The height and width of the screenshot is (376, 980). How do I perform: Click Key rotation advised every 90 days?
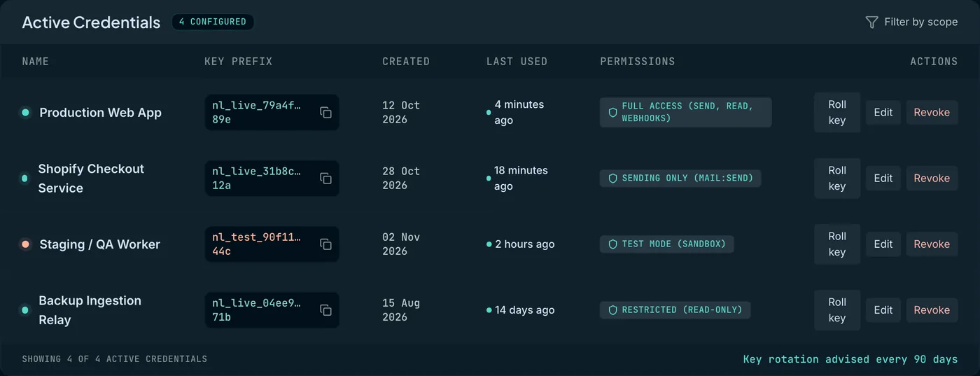point(850,359)
